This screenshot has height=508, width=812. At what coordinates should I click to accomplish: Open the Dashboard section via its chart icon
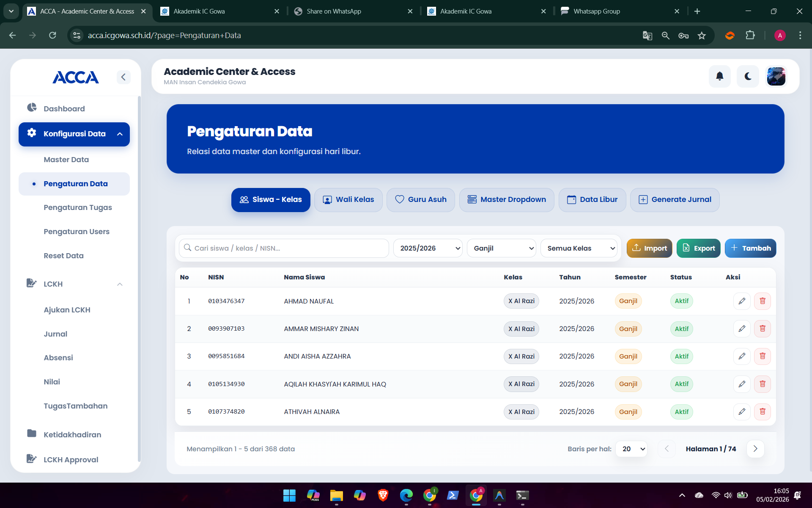pos(32,108)
